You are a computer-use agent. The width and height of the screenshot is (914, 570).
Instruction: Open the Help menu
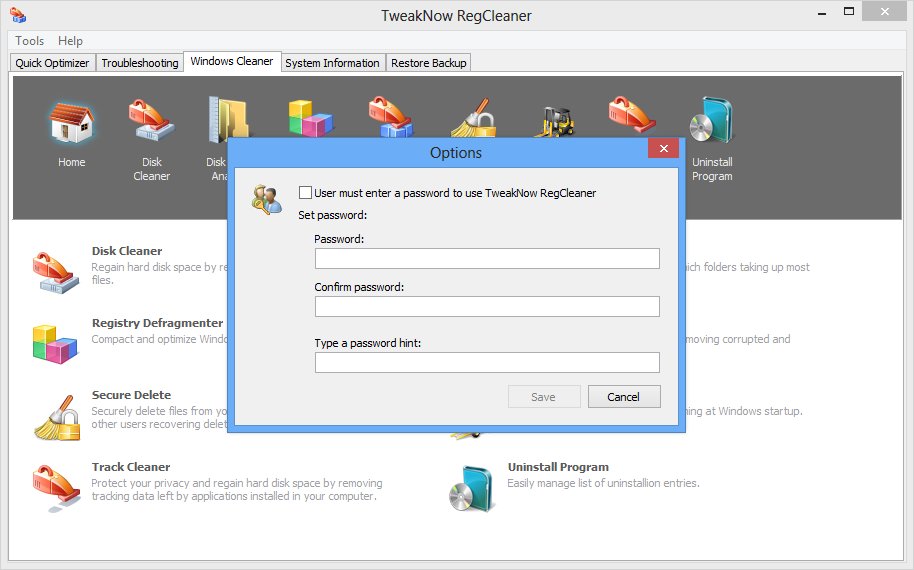coord(70,41)
